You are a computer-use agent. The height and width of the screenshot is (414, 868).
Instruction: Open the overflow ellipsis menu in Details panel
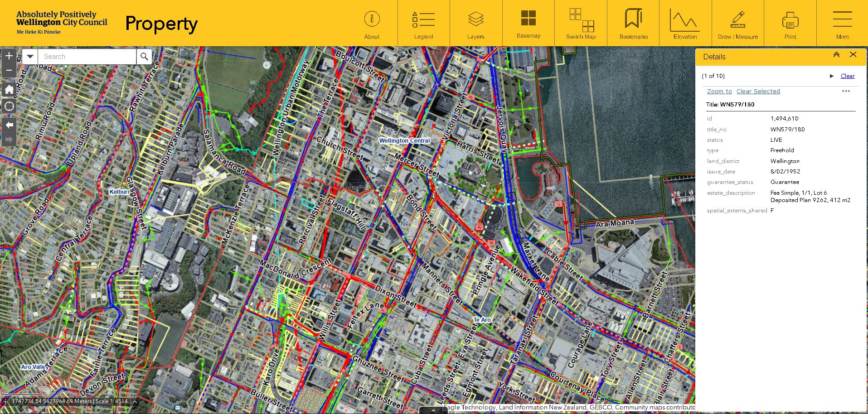(x=846, y=91)
